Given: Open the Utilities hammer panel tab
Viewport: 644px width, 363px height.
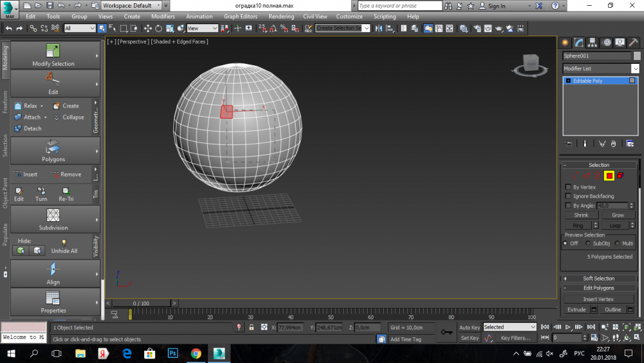Looking at the screenshot, I should coord(632,43).
